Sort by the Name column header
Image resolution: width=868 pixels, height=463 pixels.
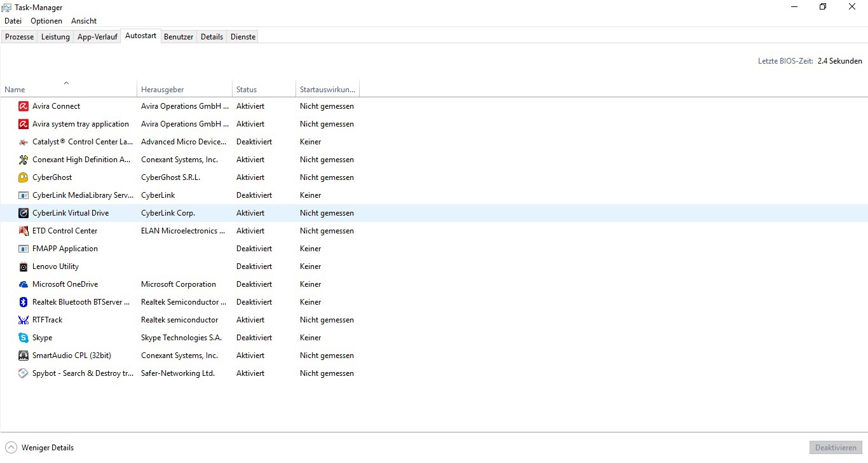coord(68,88)
